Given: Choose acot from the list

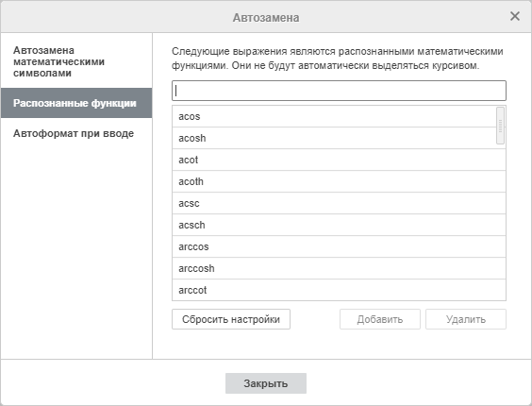Looking at the screenshot, I should click(x=339, y=160).
